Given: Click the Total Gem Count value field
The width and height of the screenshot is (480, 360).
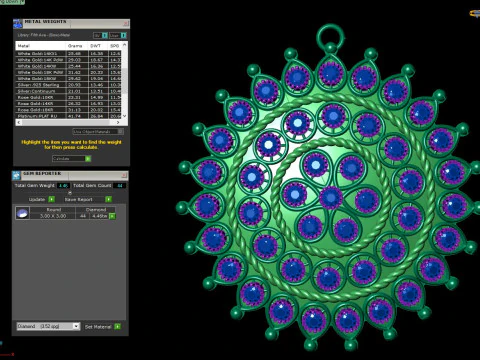Looking at the screenshot, I should (x=119, y=186).
